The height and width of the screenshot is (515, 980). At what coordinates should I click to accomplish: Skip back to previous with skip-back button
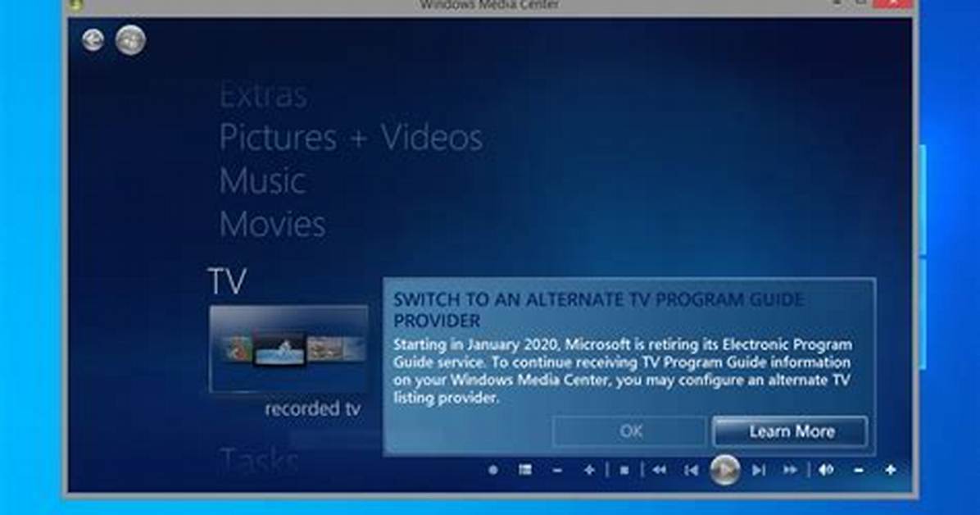691,470
